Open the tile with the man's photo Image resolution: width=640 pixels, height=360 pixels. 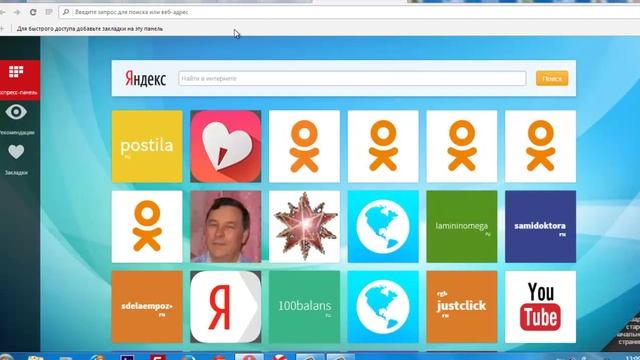tap(226, 227)
